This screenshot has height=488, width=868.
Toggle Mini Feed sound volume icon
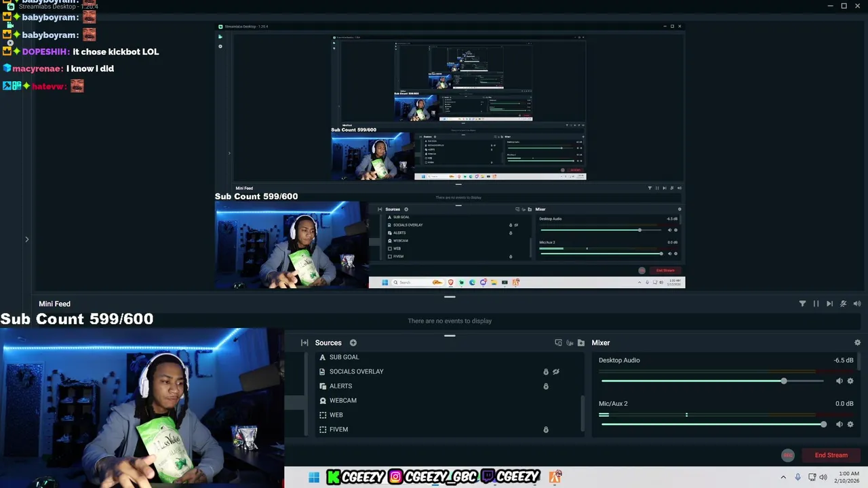click(856, 304)
